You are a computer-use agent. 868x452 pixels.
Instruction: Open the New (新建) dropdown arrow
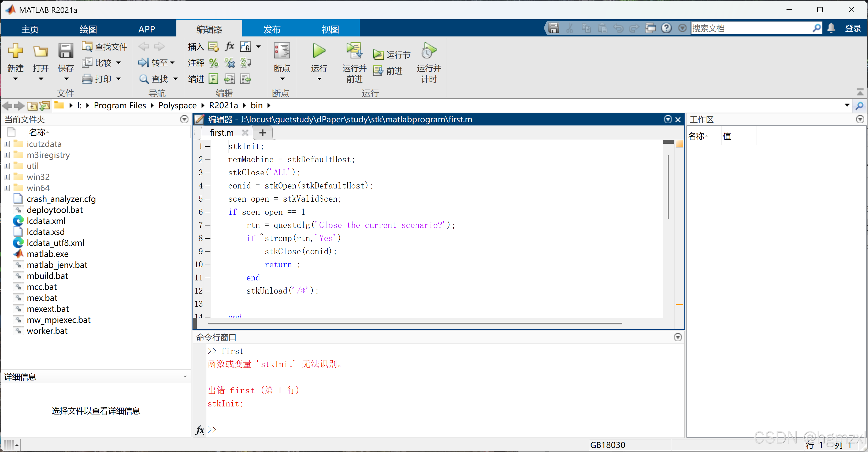pos(16,79)
